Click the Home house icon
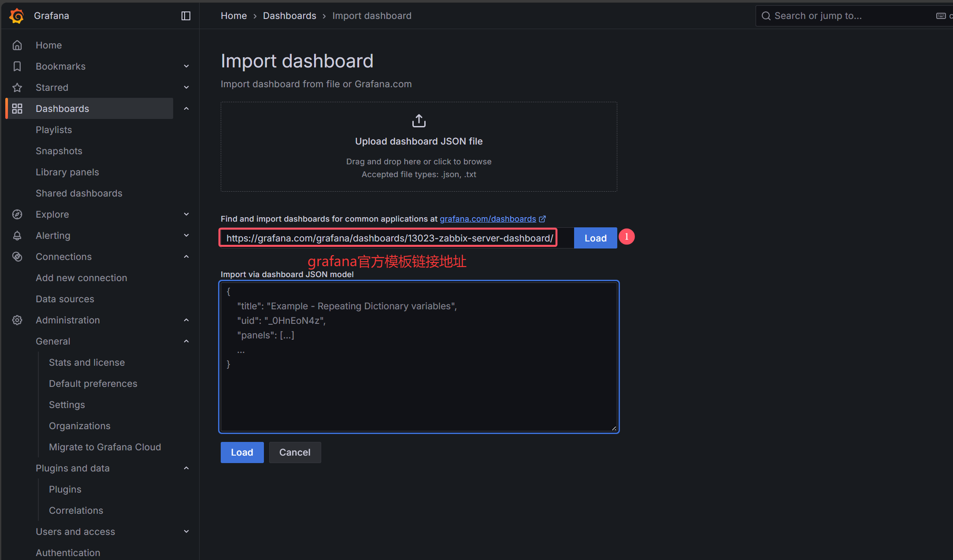This screenshot has width=953, height=560. 17,45
